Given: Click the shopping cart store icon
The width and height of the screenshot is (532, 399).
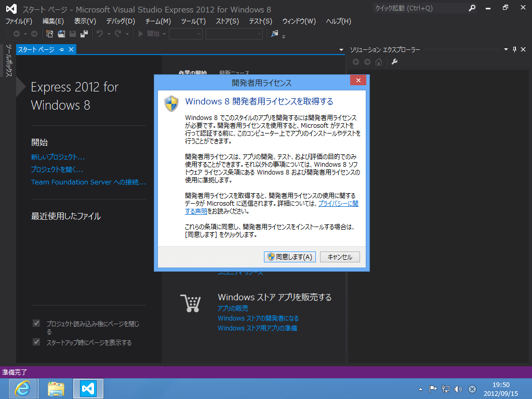Looking at the screenshot, I should (x=191, y=303).
